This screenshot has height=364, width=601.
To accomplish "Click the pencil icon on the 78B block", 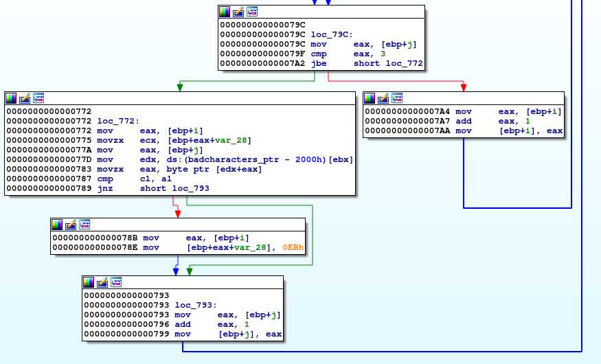I will [x=71, y=225].
